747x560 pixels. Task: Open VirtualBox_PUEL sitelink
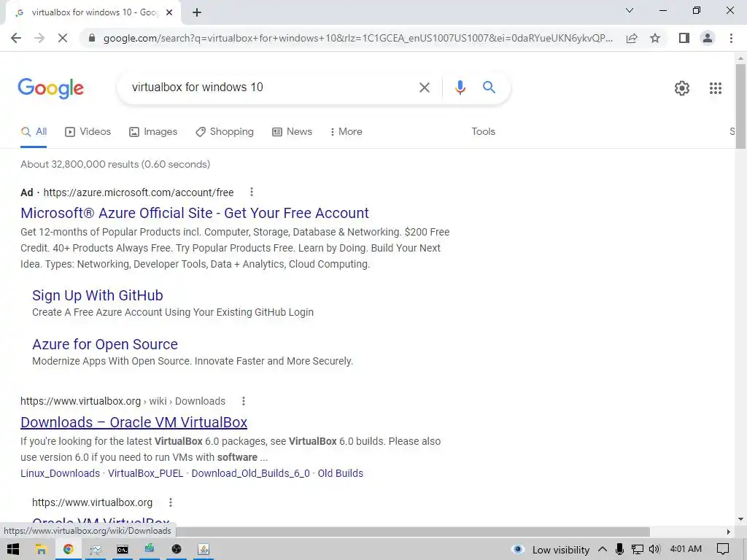point(145,473)
